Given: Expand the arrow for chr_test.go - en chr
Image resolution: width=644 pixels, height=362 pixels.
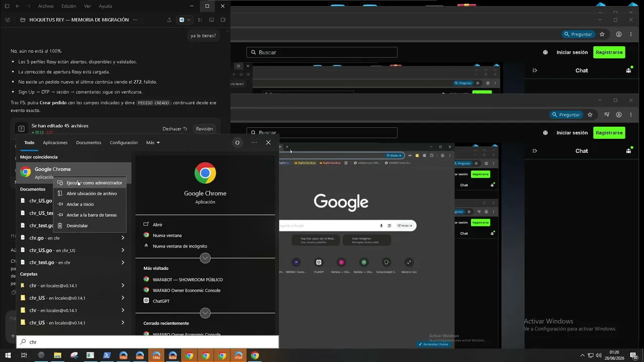Looking at the screenshot, I should tap(123, 262).
